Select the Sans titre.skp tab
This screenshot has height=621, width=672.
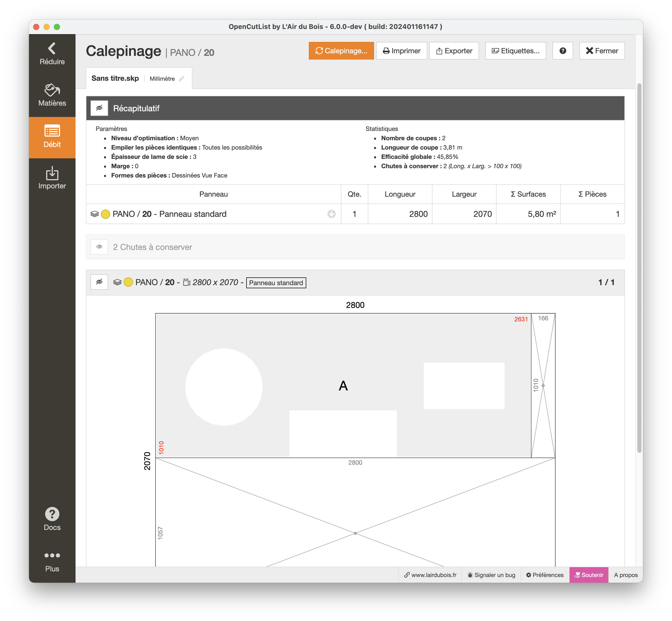115,78
